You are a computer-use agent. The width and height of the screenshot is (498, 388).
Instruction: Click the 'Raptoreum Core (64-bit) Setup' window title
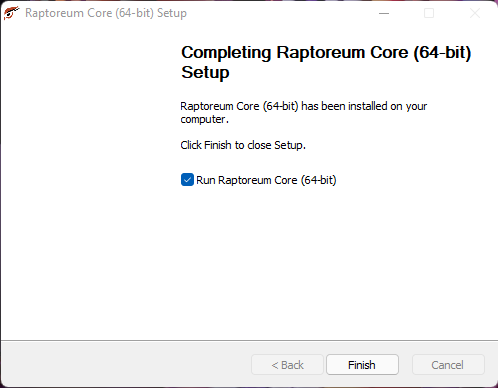pos(106,13)
